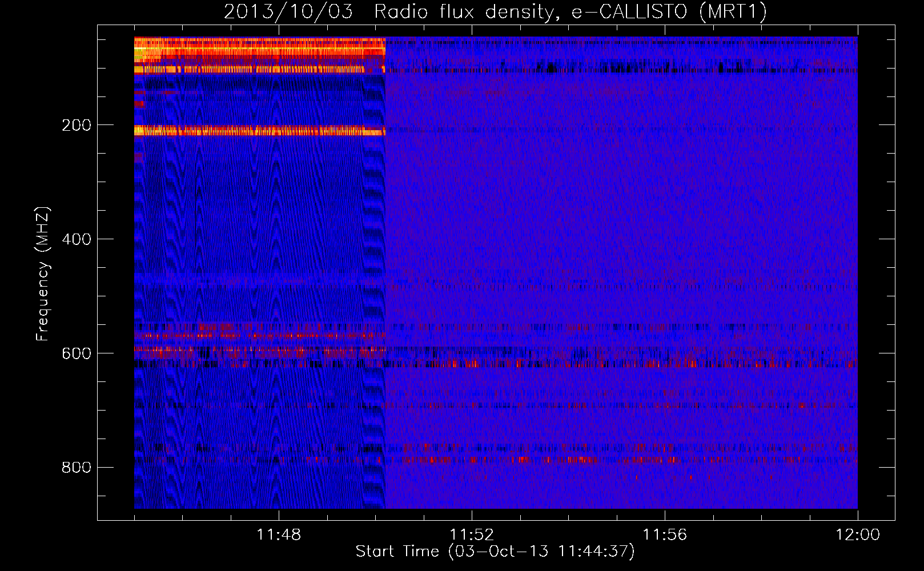Select the 600 frequency tick label
This screenshot has height=571, width=924.
[x=77, y=353]
